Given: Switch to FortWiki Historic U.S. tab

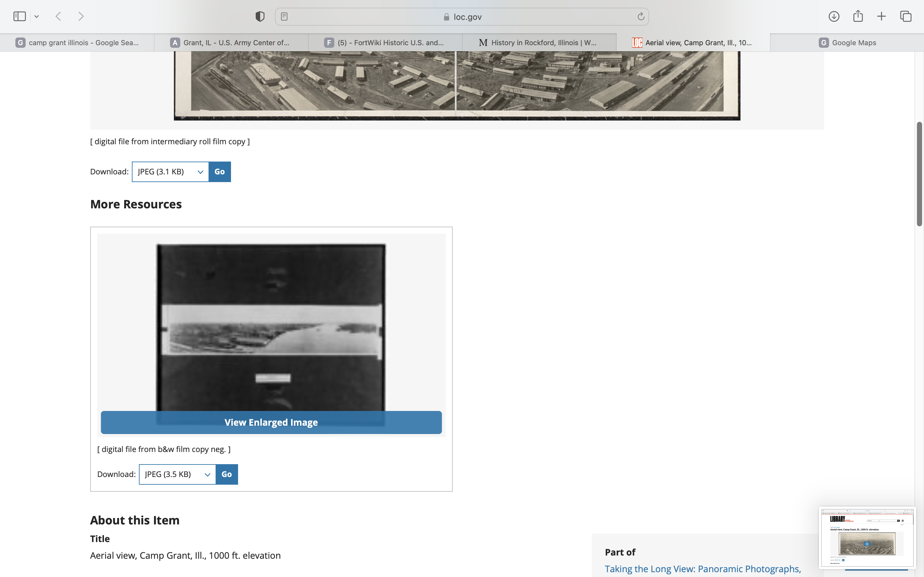Looking at the screenshot, I should (385, 43).
